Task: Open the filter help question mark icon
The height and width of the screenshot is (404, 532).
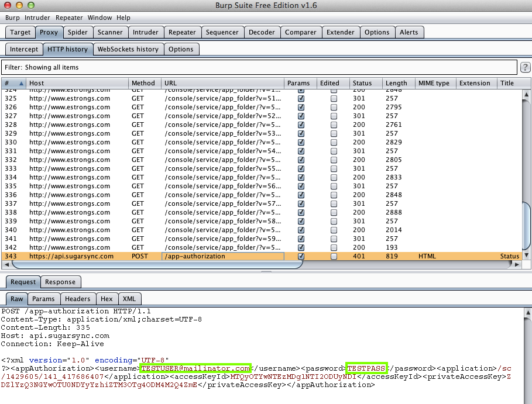Action: [525, 67]
